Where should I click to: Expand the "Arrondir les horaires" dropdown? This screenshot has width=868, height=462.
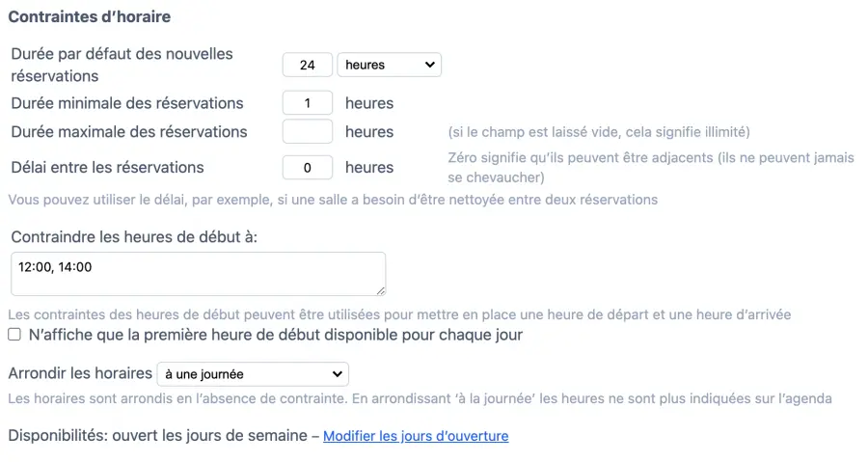(x=253, y=373)
